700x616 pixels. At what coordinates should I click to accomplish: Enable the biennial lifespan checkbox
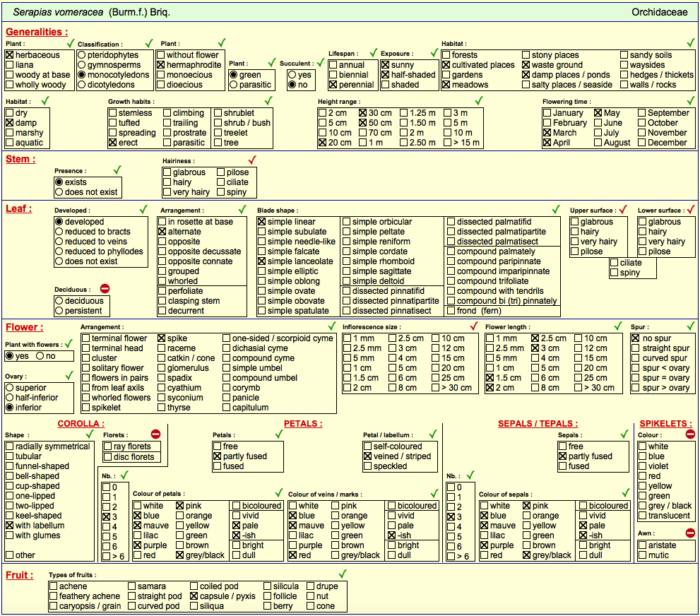pyautogui.click(x=333, y=75)
